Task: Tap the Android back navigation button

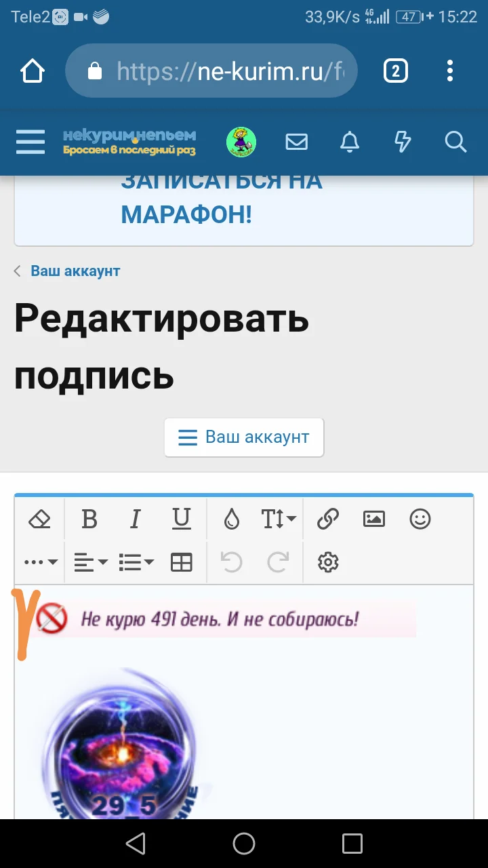Action: pyautogui.click(x=136, y=844)
